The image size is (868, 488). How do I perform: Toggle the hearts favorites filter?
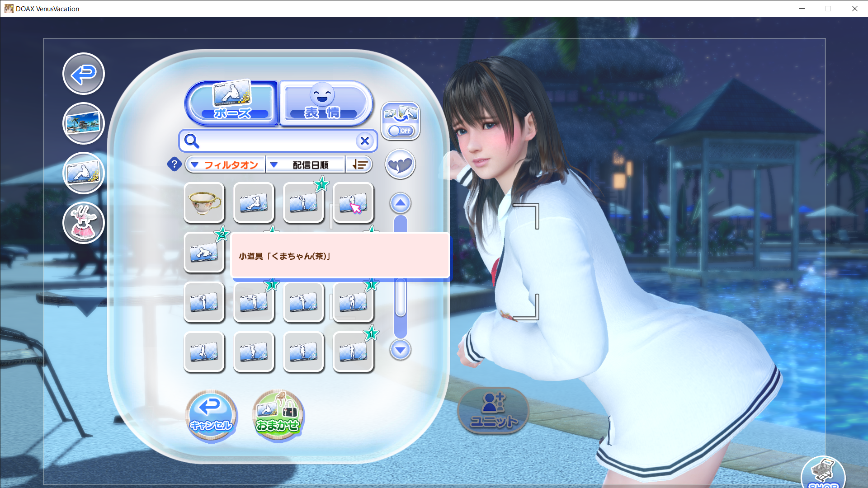pyautogui.click(x=400, y=164)
